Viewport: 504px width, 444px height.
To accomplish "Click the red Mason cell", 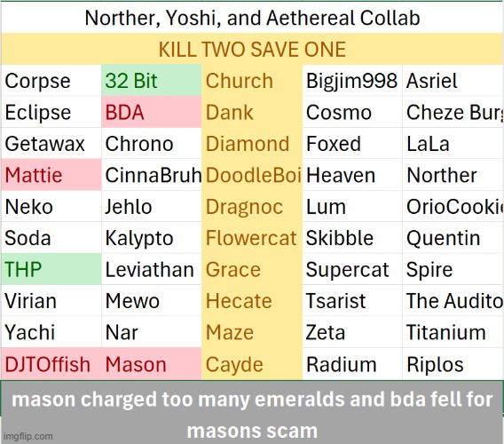I will coord(152,364).
